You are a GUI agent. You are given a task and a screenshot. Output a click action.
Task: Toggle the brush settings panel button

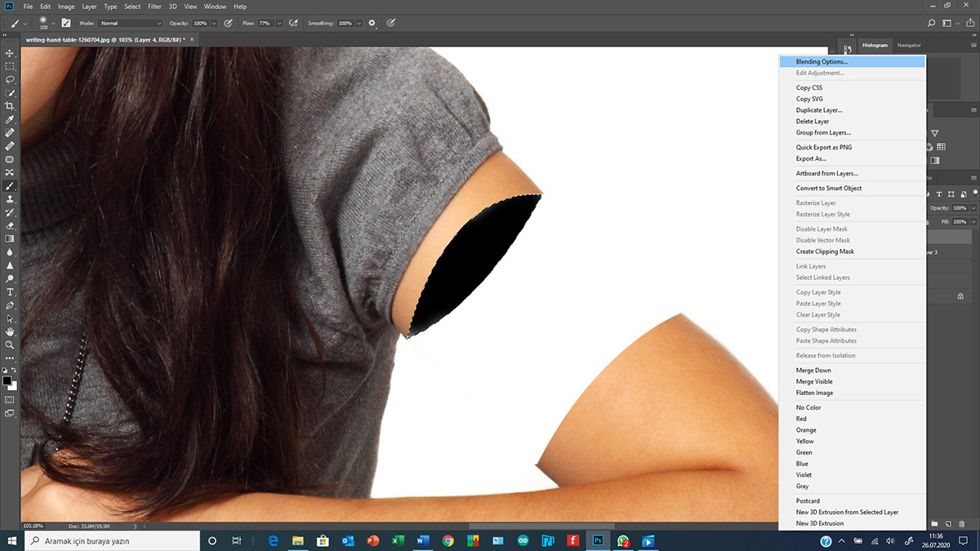(x=65, y=23)
